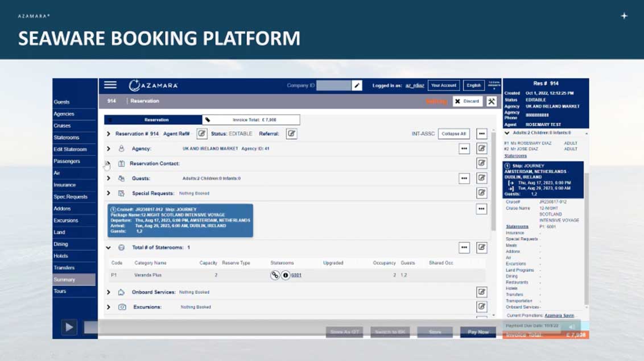Click the info icon beside stateroom 6001
The height and width of the screenshot is (361, 644).
click(286, 275)
